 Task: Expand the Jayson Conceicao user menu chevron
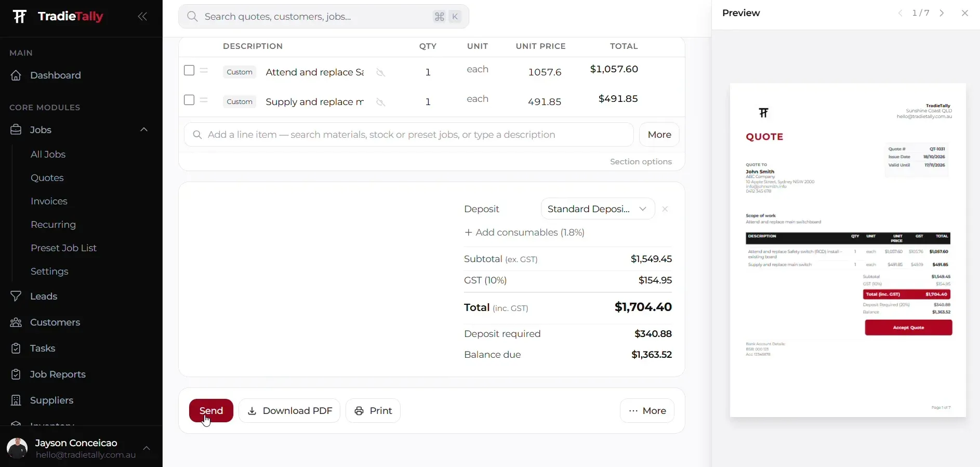tap(147, 448)
